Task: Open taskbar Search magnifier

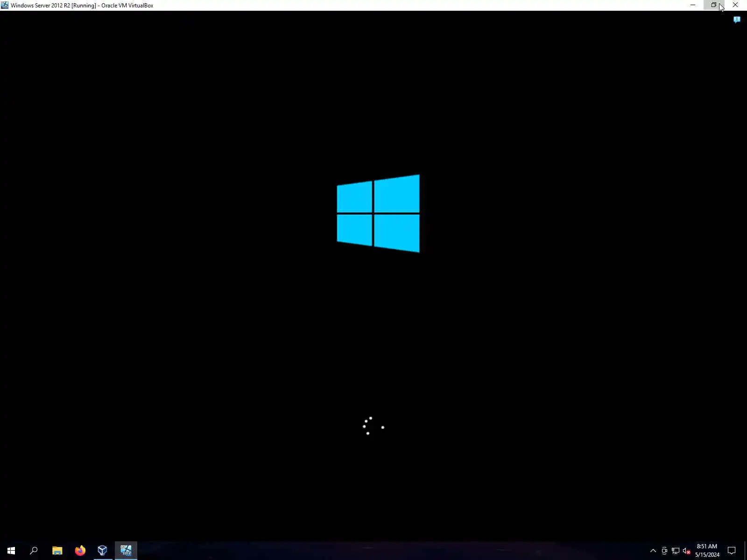Action: click(34, 551)
